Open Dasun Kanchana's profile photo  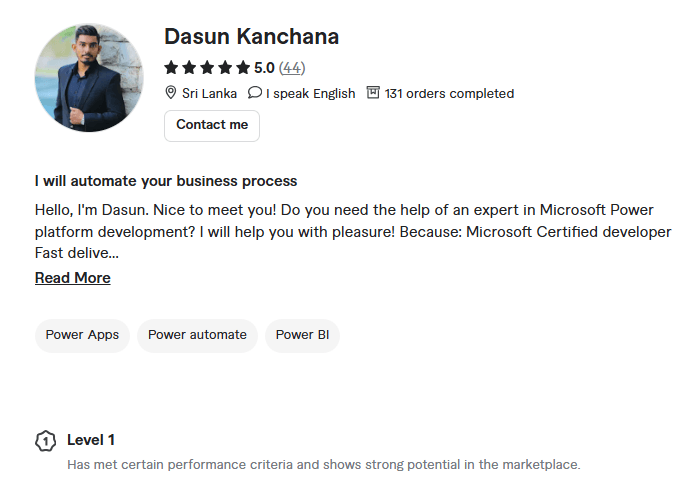point(89,78)
